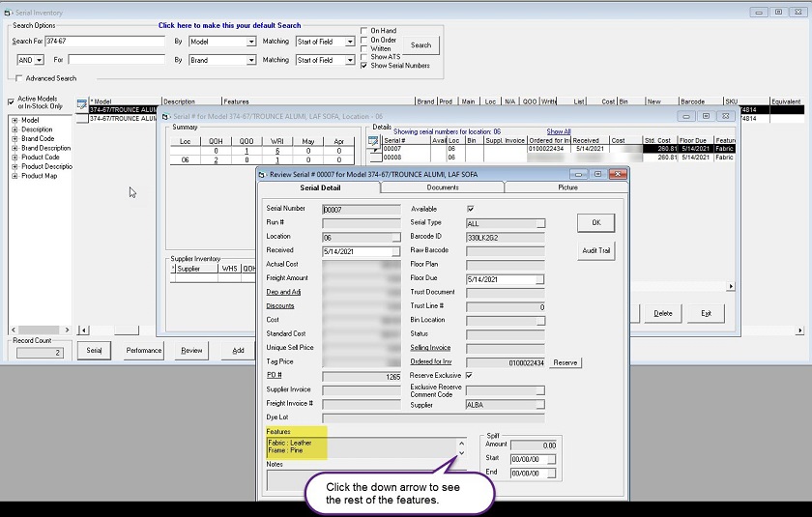Click the Selling Invoice link label
The height and width of the screenshot is (517, 812).
430,348
